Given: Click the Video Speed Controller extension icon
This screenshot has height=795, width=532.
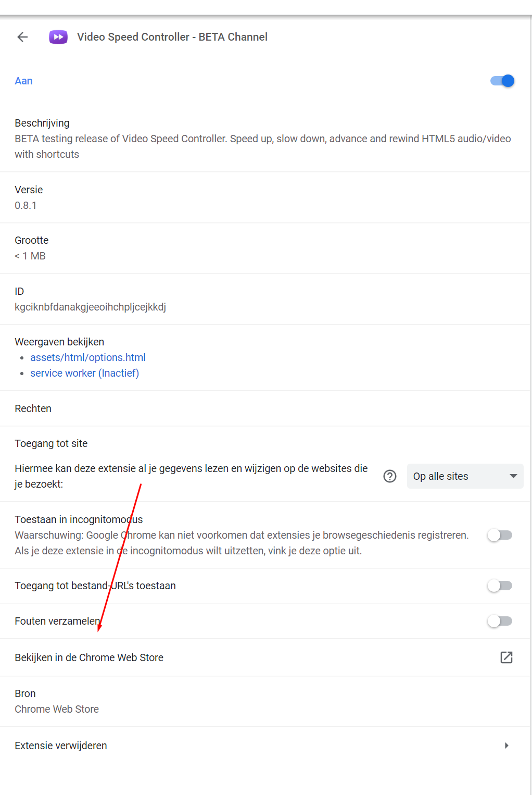Looking at the screenshot, I should pyautogui.click(x=58, y=36).
